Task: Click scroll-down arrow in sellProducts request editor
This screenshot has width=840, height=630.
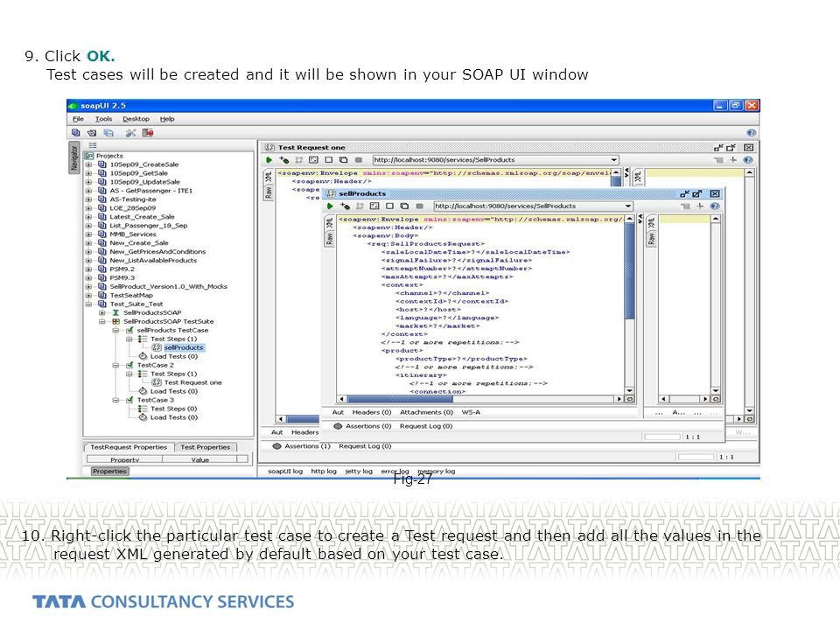Action: tap(629, 391)
